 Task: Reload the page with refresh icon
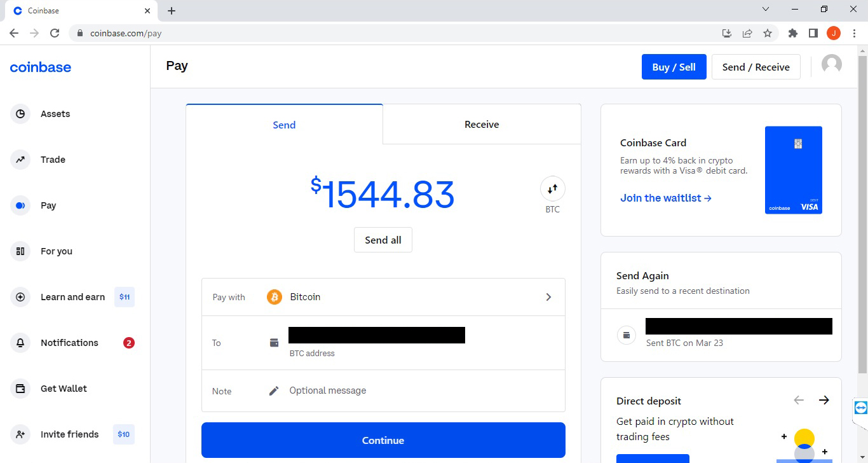pos(55,33)
